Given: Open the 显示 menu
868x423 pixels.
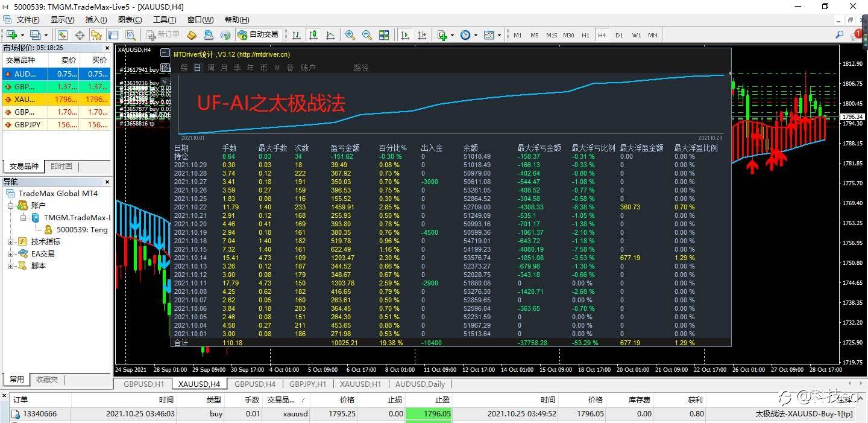Looking at the screenshot, I should click(62, 20).
